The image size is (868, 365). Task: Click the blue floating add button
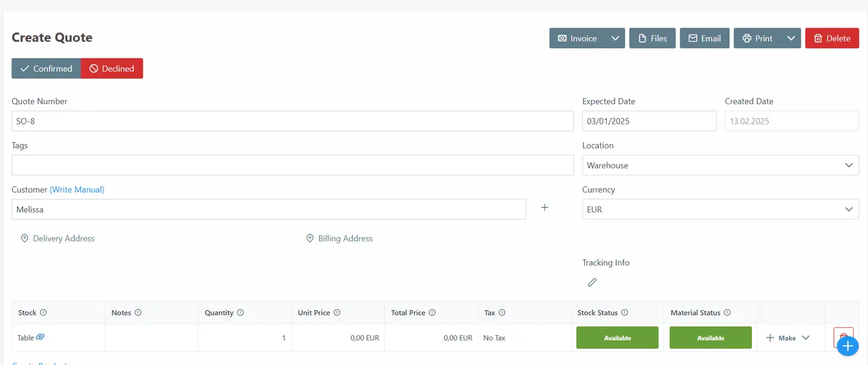847,346
